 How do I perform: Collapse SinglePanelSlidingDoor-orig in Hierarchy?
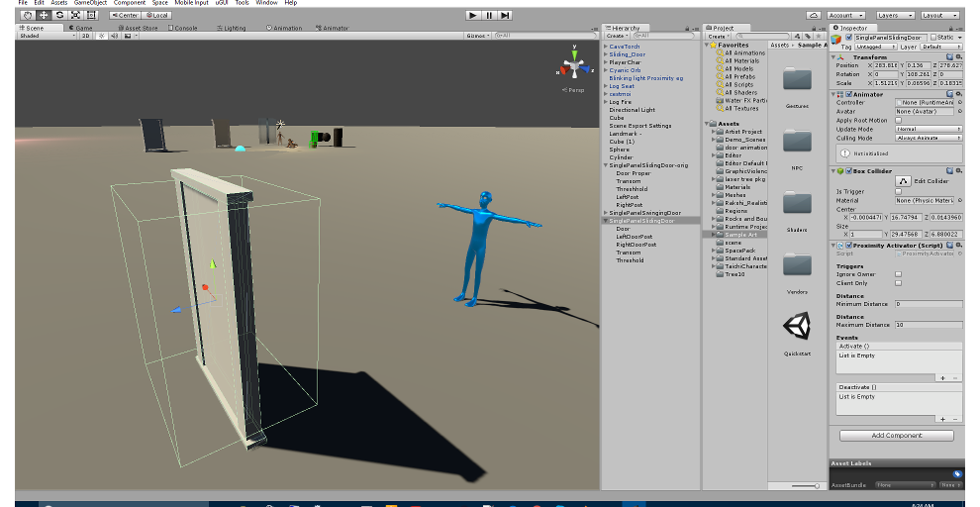tap(606, 165)
